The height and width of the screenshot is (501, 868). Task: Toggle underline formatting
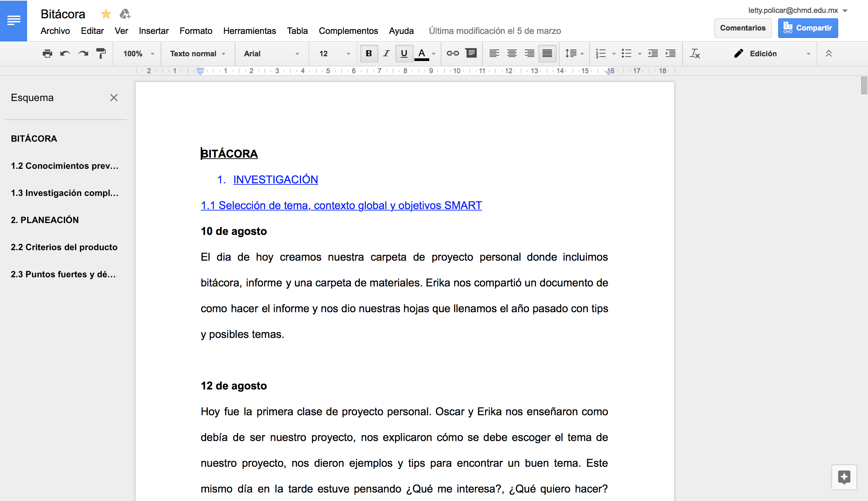[x=404, y=53]
